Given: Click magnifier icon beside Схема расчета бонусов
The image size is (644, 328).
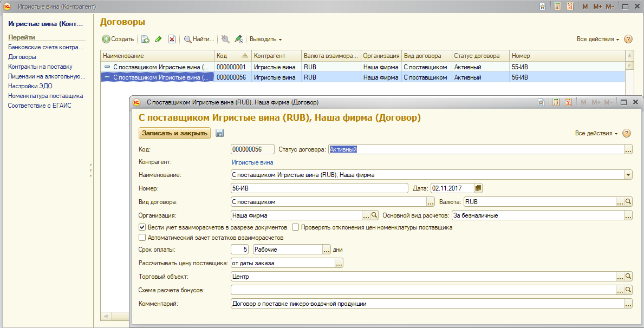Looking at the screenshot, I should tap(628, 290).
